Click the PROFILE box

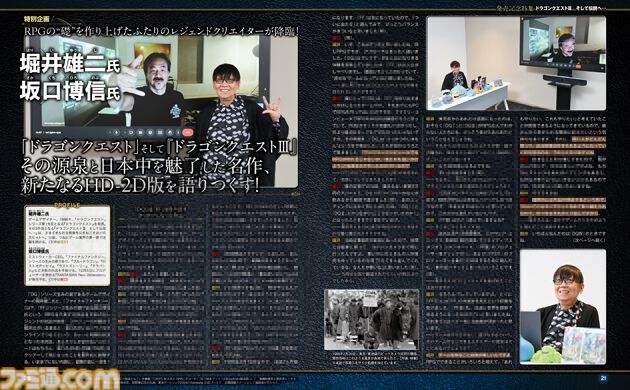pyautogui.click(x=67, y=245)
